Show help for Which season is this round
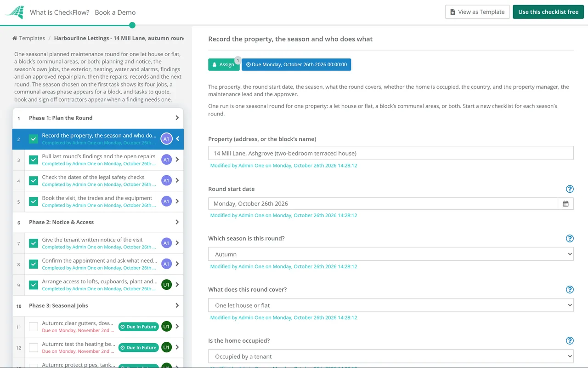Viewport: 588px width, 368px height. pos(570,239)
